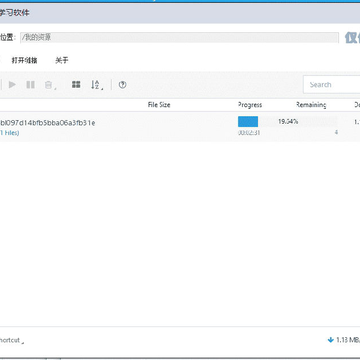Open help with the question mark icon
360x360 pixels.
click(x=123, y=85)
